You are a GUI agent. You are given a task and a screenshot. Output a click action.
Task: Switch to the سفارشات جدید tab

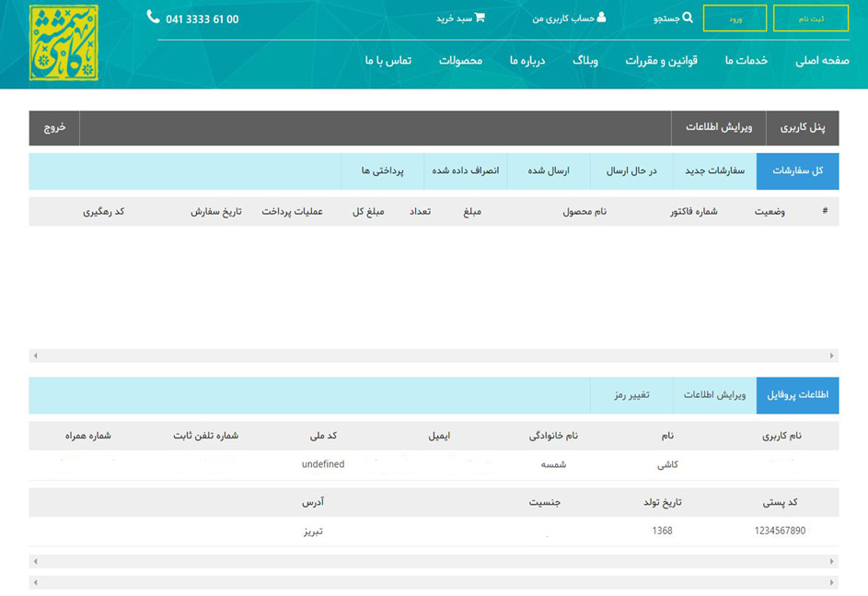714,171
